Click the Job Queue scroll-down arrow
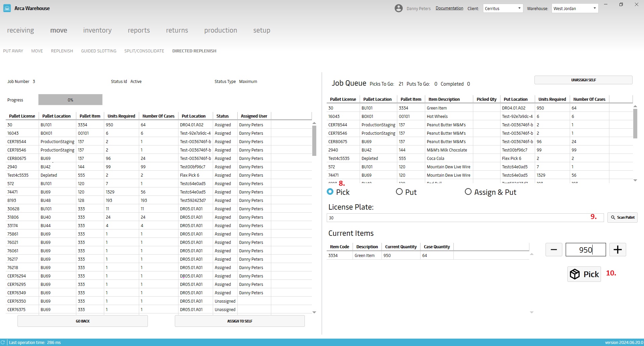The image size is (644, 346). (635, 180)
